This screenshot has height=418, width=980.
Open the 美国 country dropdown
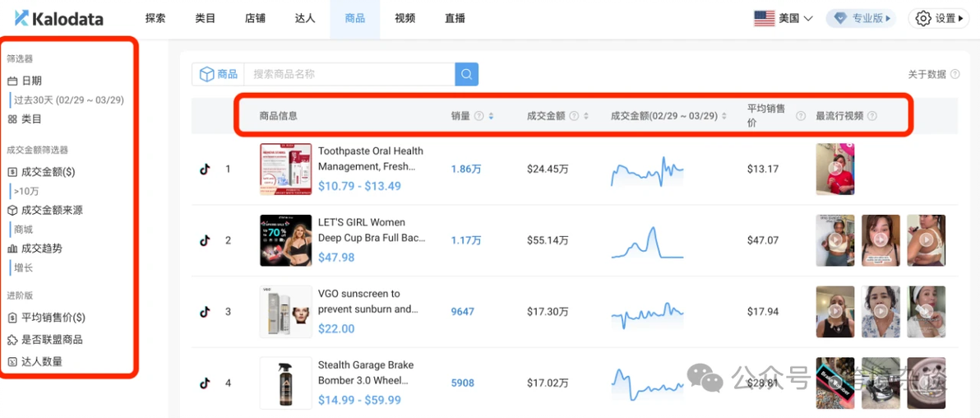tap(784, 18)
